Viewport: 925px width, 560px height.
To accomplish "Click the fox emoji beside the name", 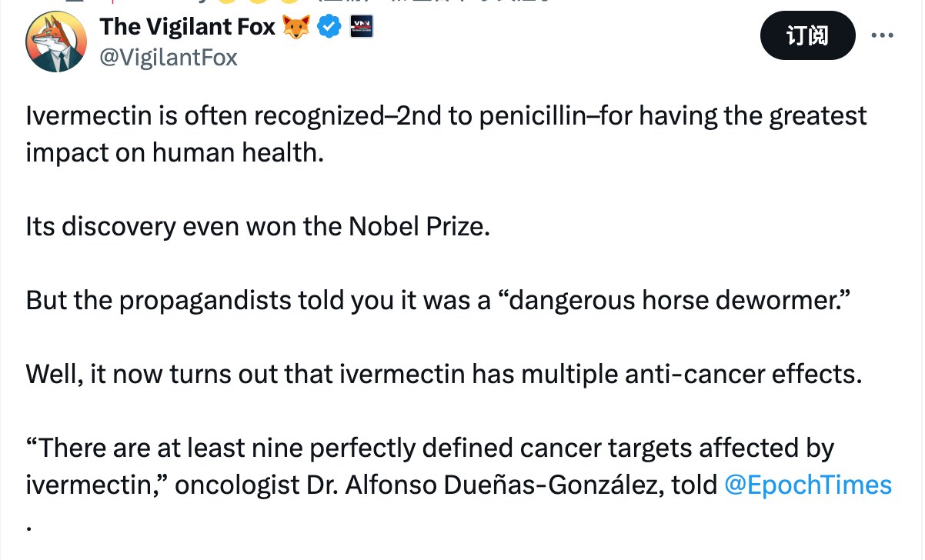I will pos(296,28).
